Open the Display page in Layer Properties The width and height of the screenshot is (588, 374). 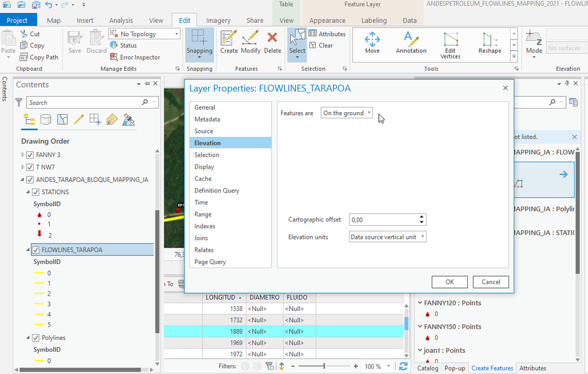tap(204, 167)
